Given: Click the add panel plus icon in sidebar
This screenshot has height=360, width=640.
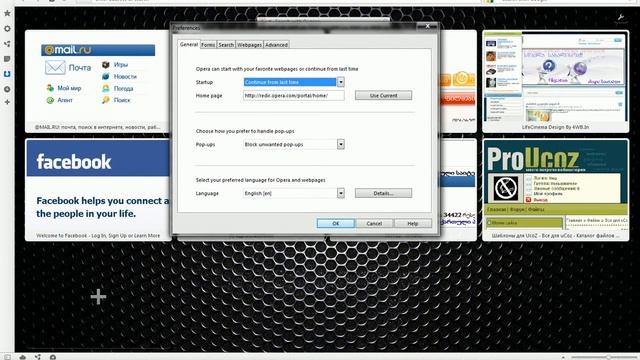Looking at the screenshot, I should (x=7, y=102).
